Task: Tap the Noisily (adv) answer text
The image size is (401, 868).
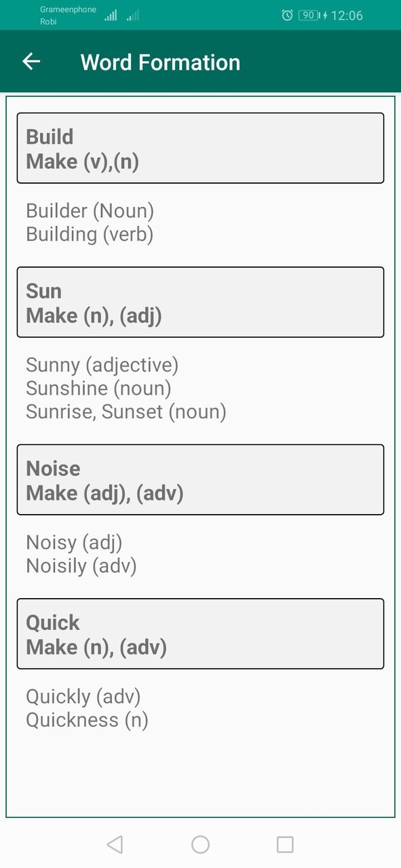Action: click(81, 566)
